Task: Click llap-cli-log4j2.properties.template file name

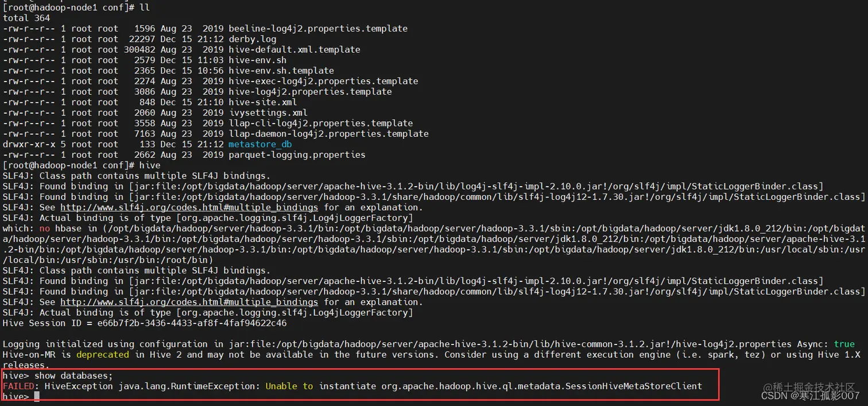Action: click(x=320, y=123)
